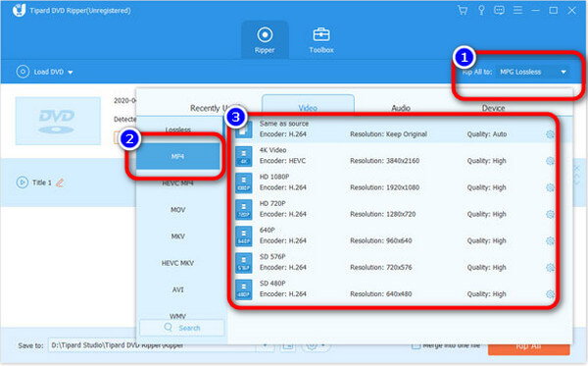Expand the Save to path dropdown
Image resolution: width=588 pixels, height=366 pixels.
pyautogui.click(x=266, y=345)
